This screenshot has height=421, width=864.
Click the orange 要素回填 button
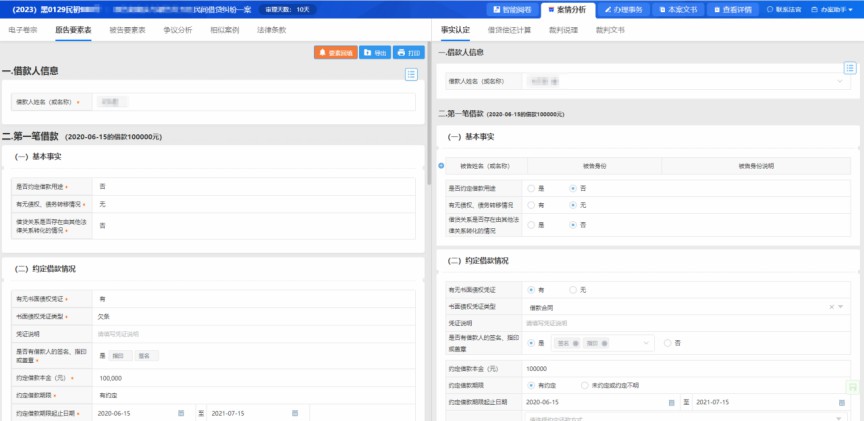pyautogui.click(x=336, y=53)
